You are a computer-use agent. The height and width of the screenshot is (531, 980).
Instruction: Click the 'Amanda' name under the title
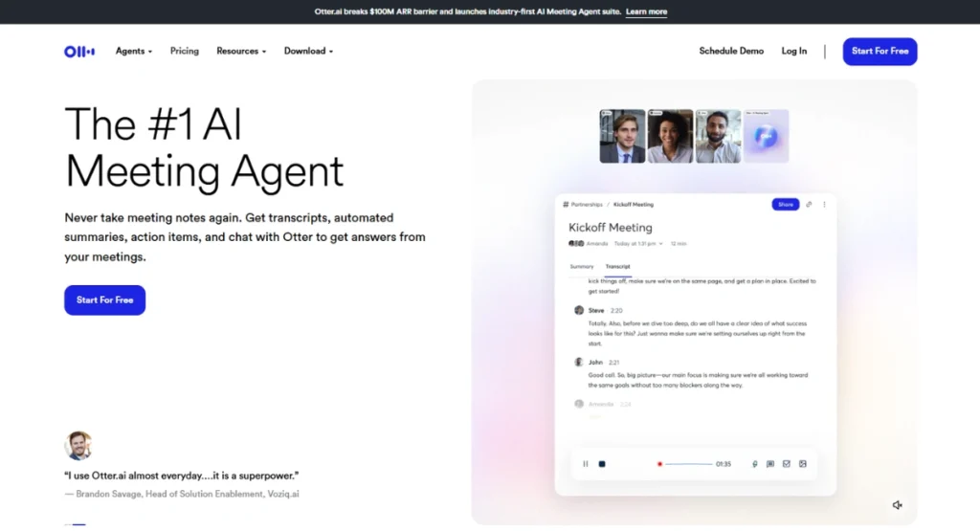tap(597, 244)
